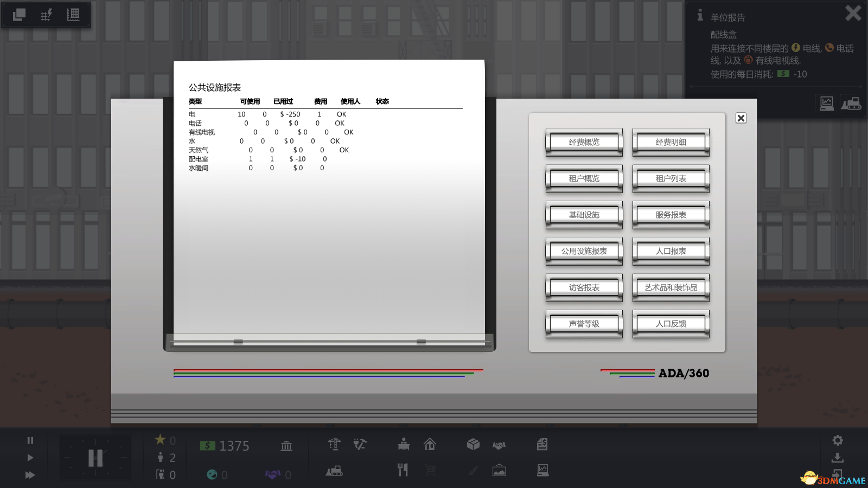Click the handshake contracts icon in the bottom toolbar
This screenshot has height=488, width=868.
(x=499, y=445)
